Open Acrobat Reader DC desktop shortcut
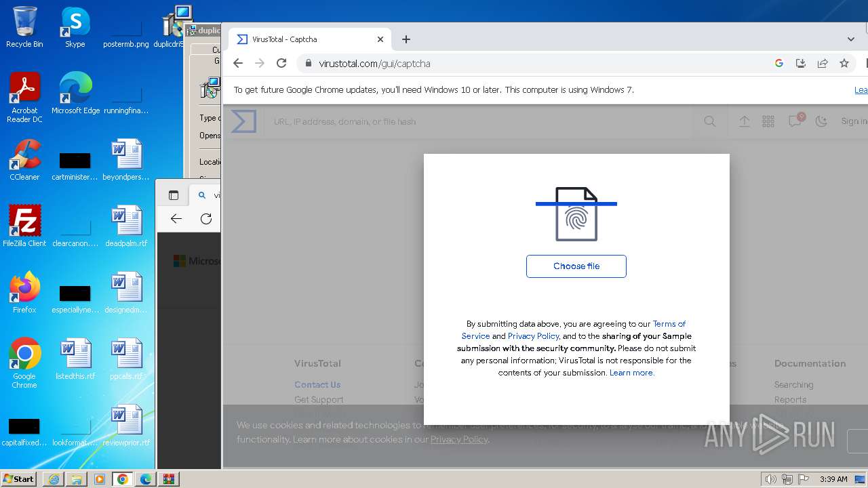Screen dimensions: 868x488 tap(24, 98)
